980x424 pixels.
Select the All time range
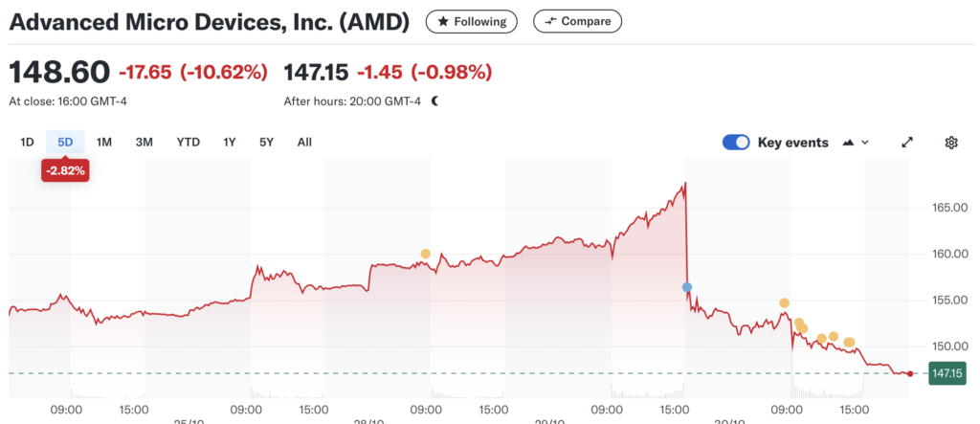[304, 143]
